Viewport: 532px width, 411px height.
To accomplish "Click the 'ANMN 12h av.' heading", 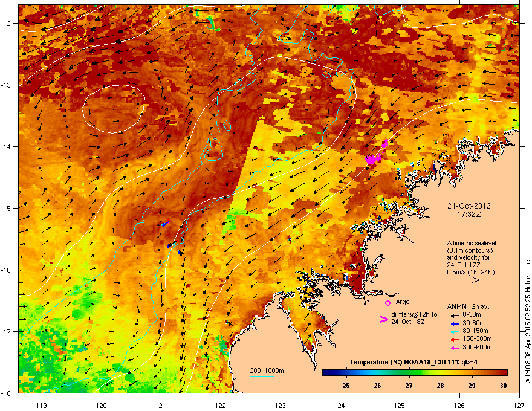I will [468, 306].
